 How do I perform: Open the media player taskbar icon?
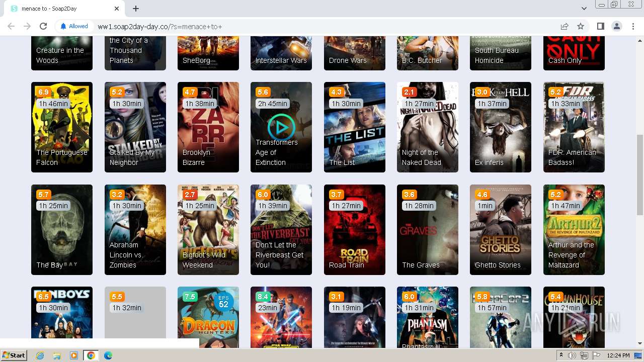tap(74, 355)
